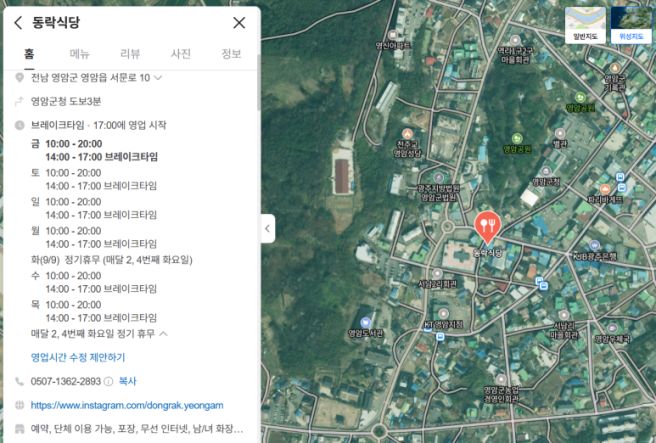
Task: Click the 영암군 기록관 marker icon
Action: [614, 68]
